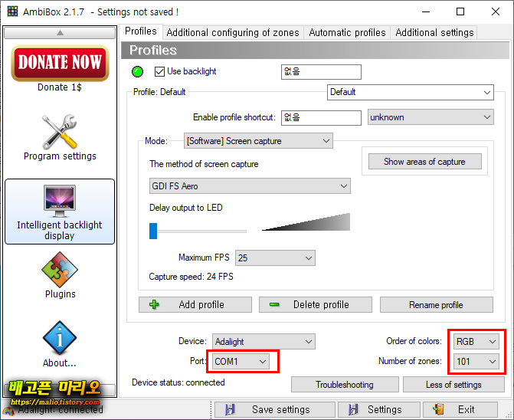Open the Automatic profiles tab
The image size is (514, 420).
(x=347, y=32)
